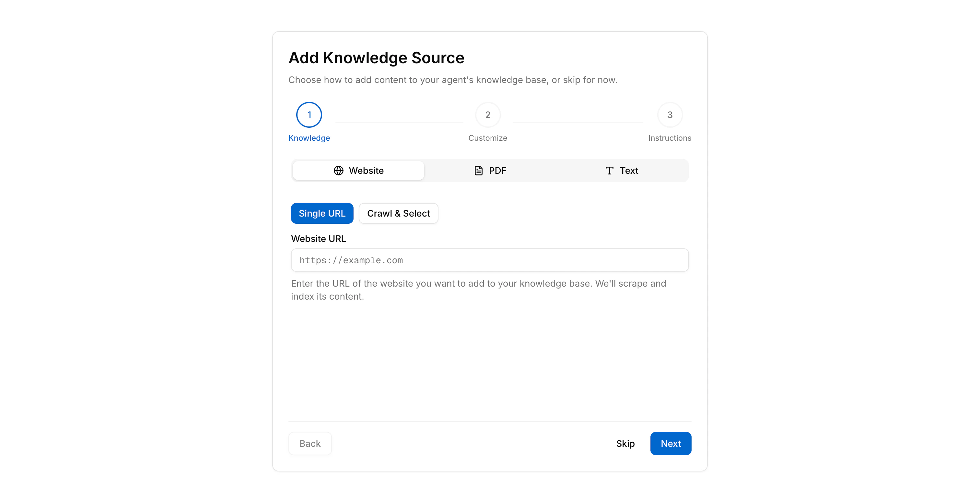
Task: Click the Customize step label
Action: pos(487,138)
